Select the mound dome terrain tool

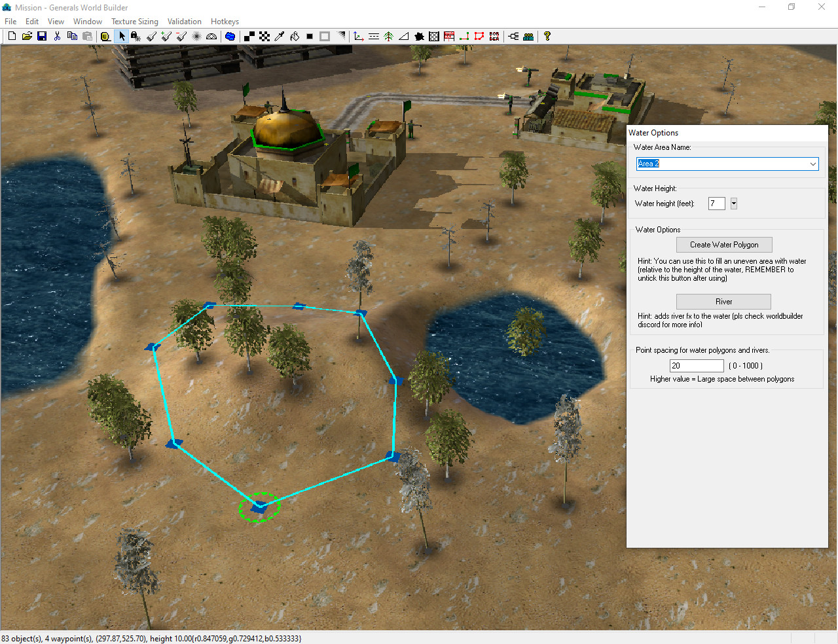coord(211,36)
